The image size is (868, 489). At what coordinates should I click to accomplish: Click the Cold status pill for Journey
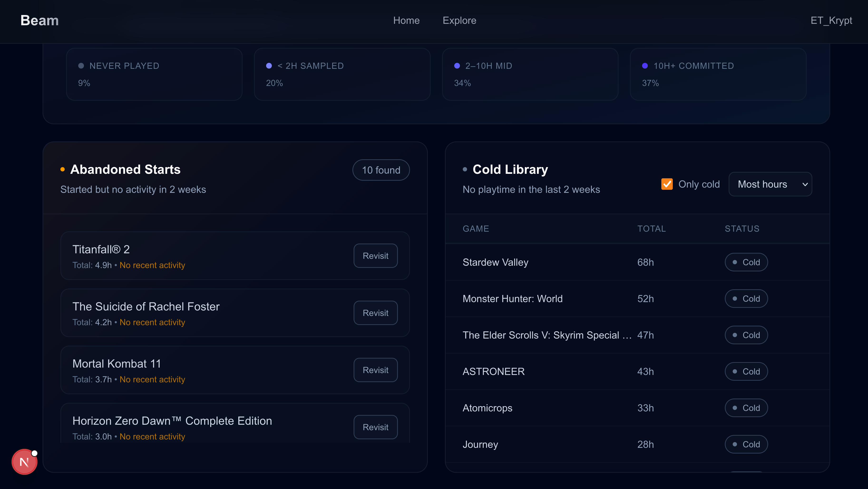click(746, 444)
